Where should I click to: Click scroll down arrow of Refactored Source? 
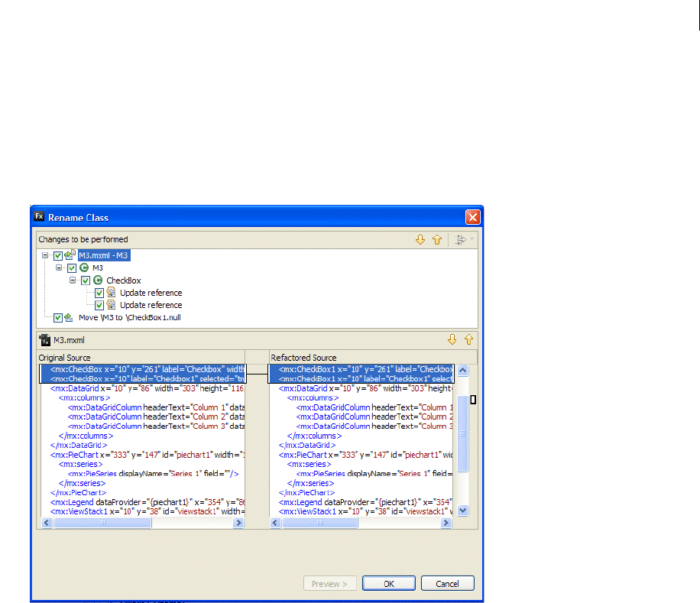[463, 511]
